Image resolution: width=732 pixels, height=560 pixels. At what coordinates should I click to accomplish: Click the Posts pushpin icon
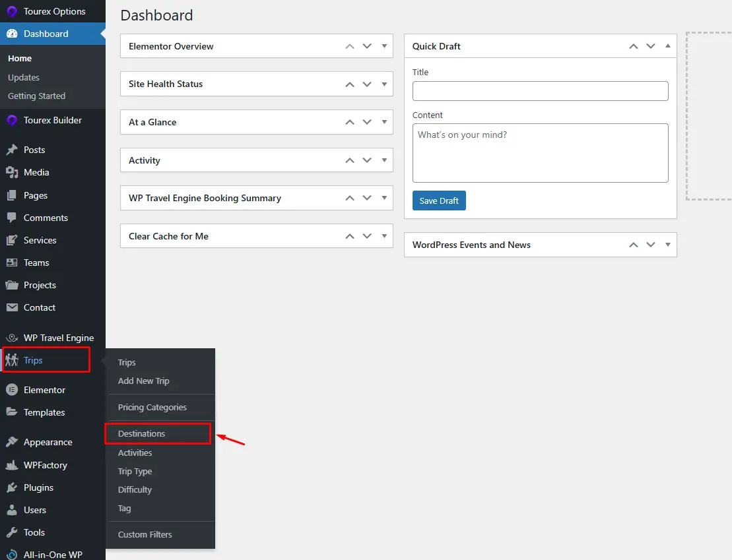pyautogui.click(x=12, y=150)
